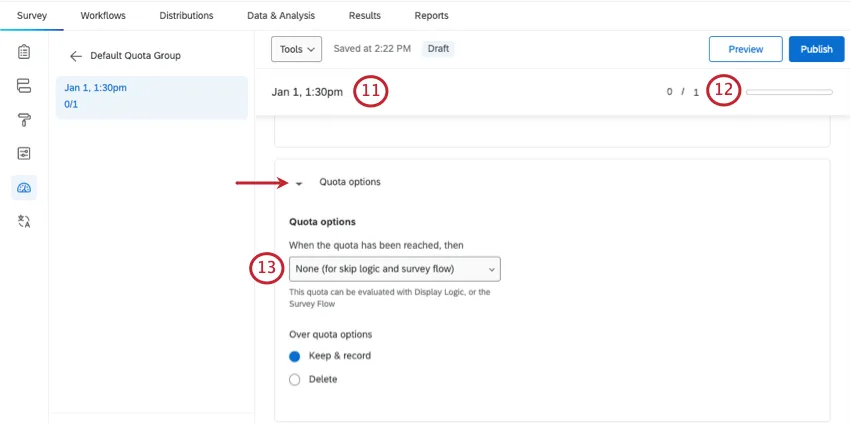
Task: Click the quota progress bar
Action: 789,92
